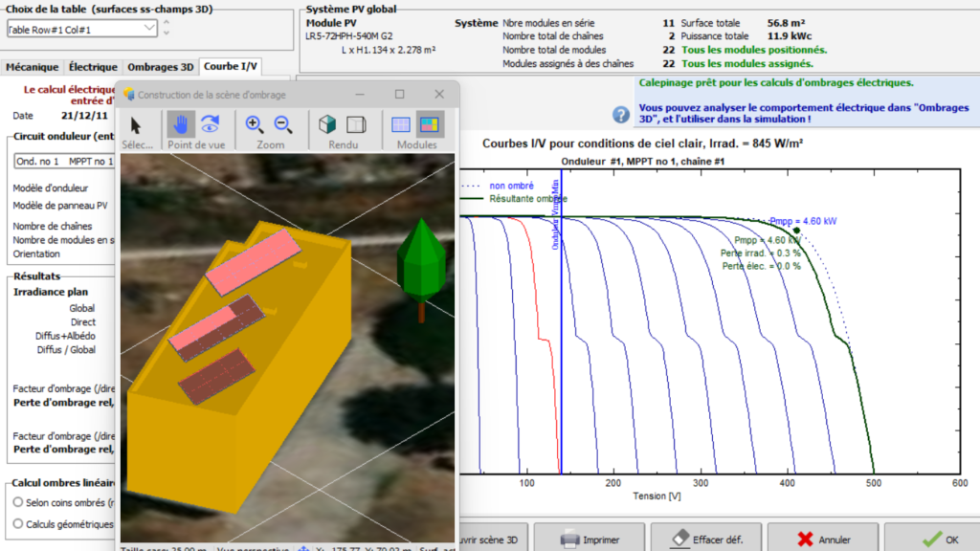Step to the next table with the up arrow
The height and width of the screenshot is (551, 980).
(167, 22)
